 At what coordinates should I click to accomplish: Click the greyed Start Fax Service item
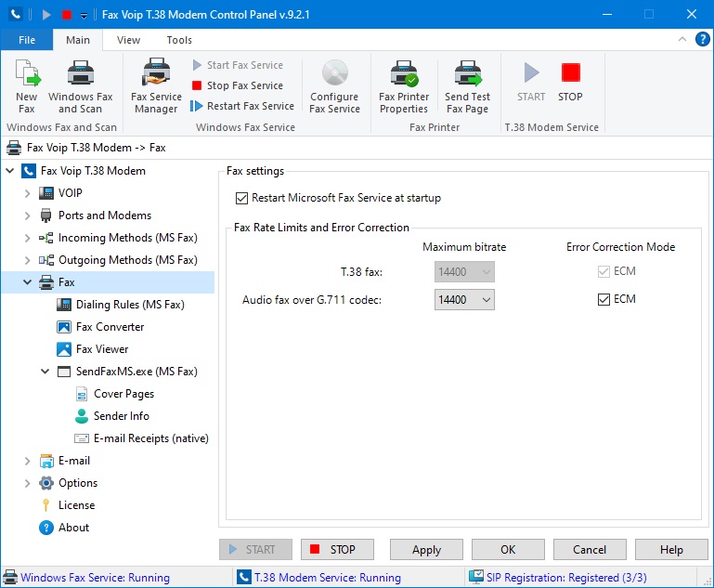coord(238,65)
